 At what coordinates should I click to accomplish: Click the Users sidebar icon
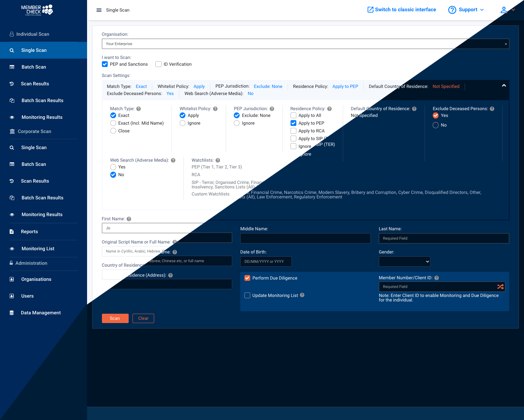pyautogui.click(x=12, y=296)
